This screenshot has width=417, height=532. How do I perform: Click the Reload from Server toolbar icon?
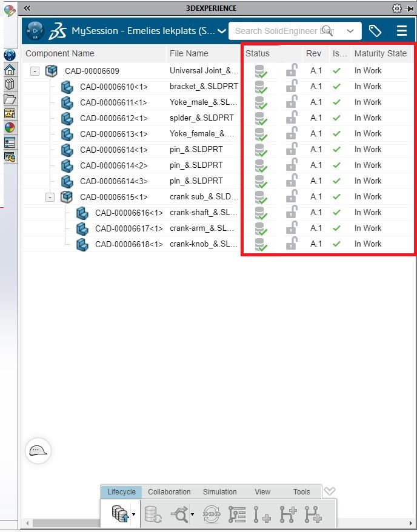click(x=153, y=515)
